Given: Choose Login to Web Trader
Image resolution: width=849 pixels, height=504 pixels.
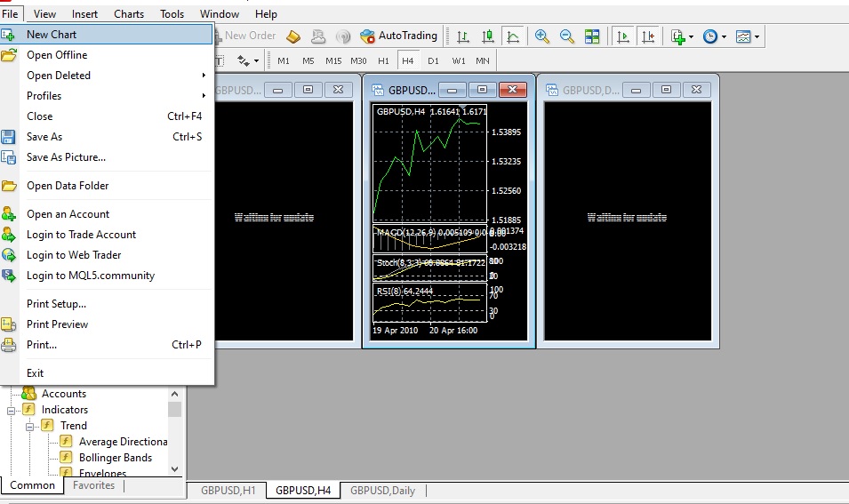Looking at the screenshot, I should [x=106, y=255].
